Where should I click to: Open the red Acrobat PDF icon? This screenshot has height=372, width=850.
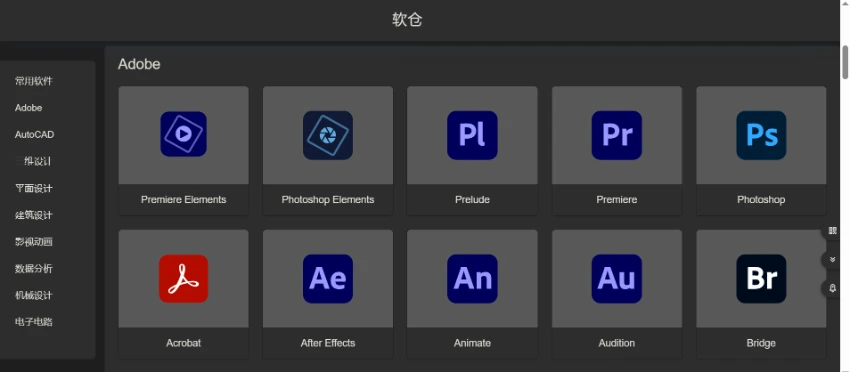(183, 279)
